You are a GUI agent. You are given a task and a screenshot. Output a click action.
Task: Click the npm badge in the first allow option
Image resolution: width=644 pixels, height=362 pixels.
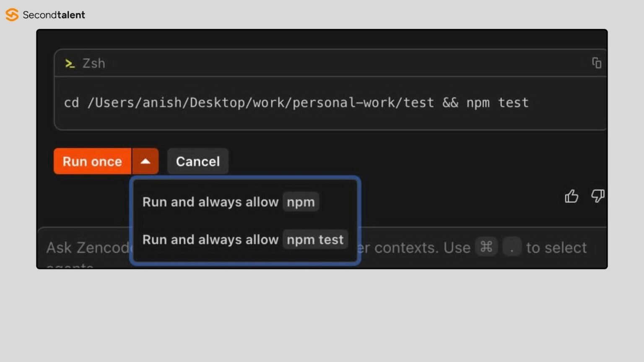pos(301,202)
